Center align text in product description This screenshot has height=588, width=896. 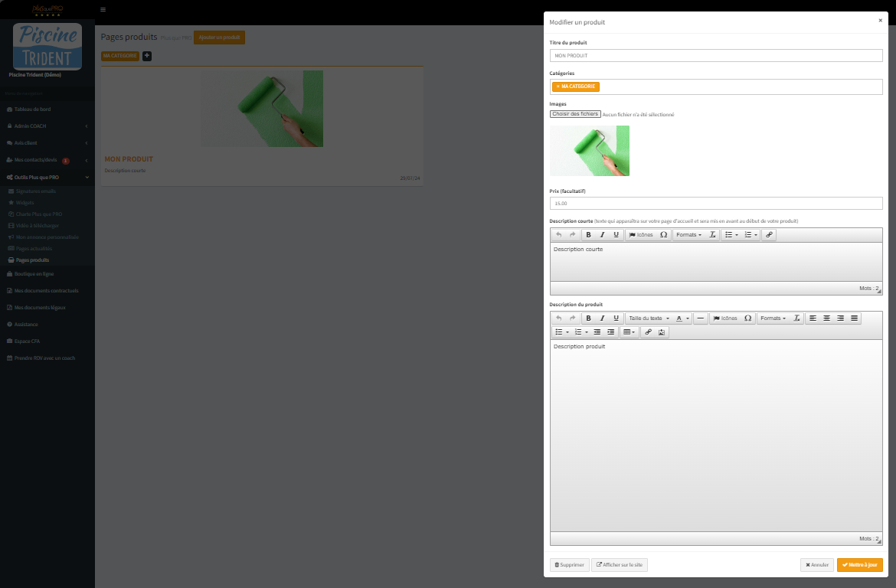(826, 318)
